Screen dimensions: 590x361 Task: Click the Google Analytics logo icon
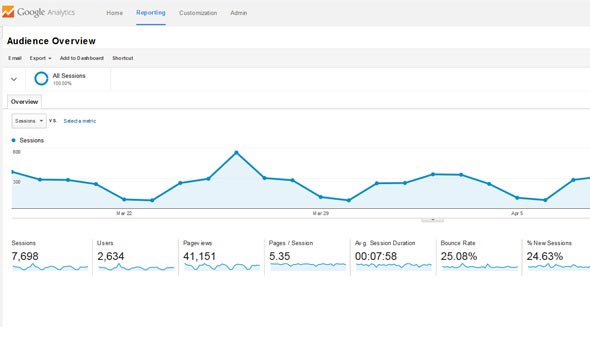(x=8, y=12)
